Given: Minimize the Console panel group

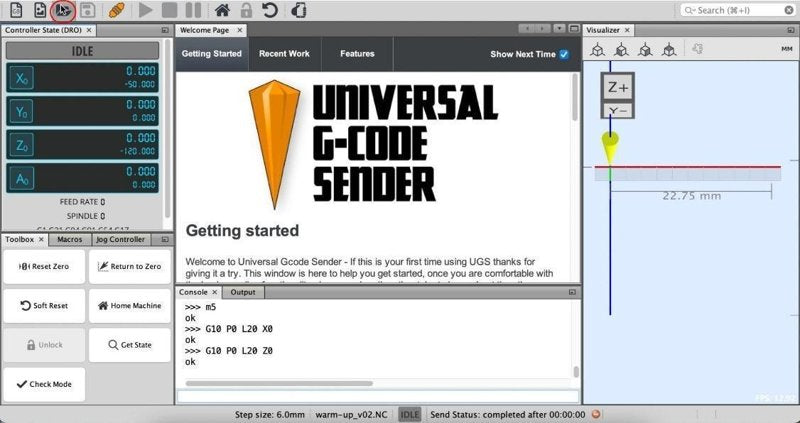Looking at the screenshot, I should [x=572, y=292].
